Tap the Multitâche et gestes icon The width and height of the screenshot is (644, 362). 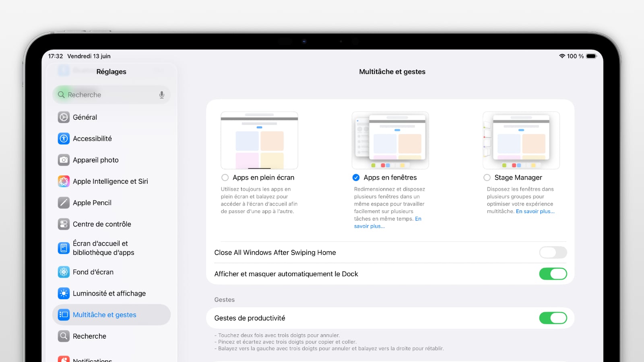click(64, 315)
